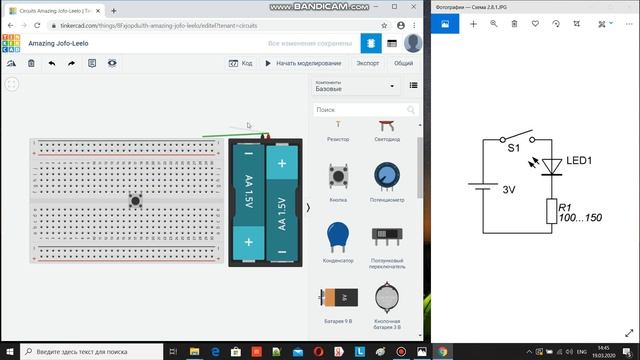Switch to circuit view icon

(371, 43)
